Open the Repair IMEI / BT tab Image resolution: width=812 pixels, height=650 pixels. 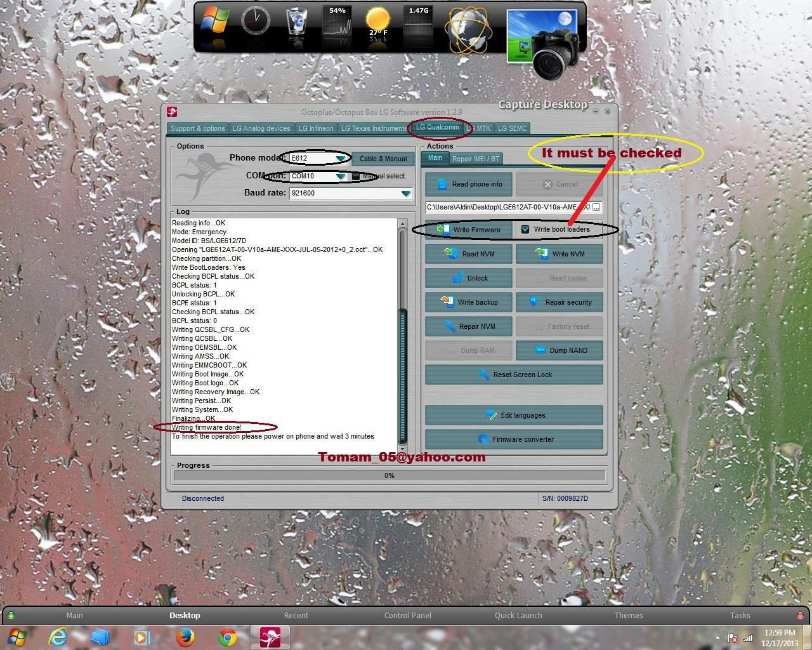476,159
